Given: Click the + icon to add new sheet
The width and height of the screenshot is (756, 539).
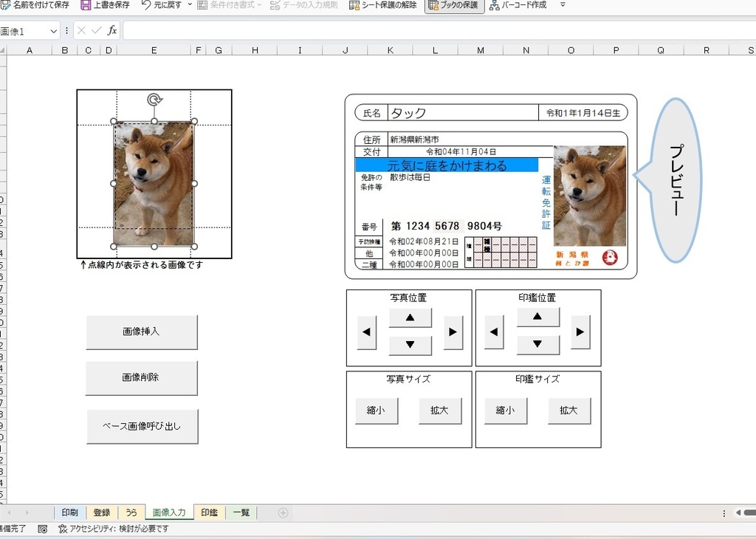Looking at the screenshot, I should click(x=283, y=512).
